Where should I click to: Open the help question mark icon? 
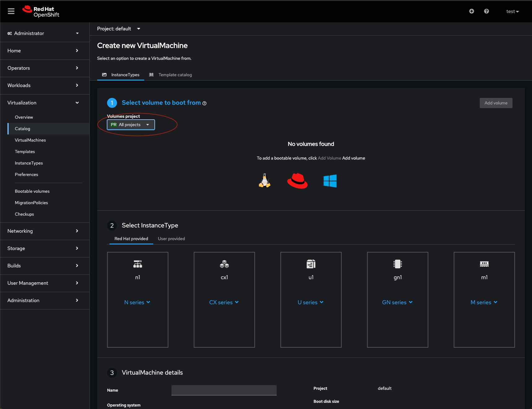[486, 11]
